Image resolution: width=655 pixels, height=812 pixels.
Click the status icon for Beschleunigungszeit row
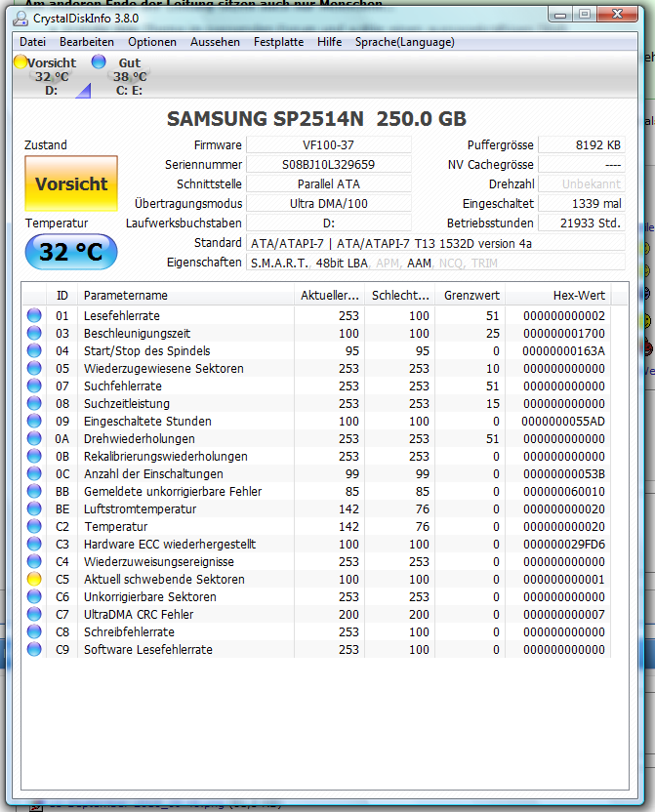click(x=34, y=333)
